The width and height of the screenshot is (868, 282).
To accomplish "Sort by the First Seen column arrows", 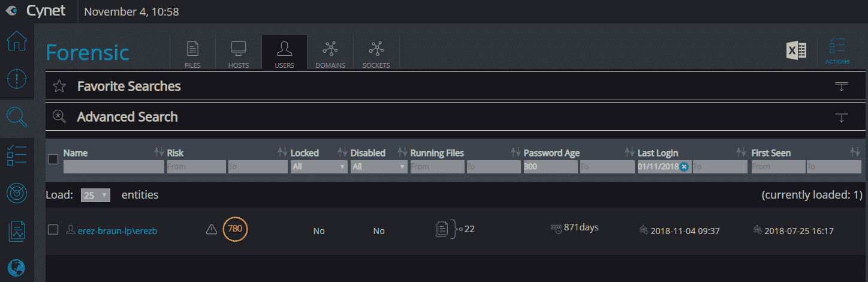I will [x=855, y=152].
